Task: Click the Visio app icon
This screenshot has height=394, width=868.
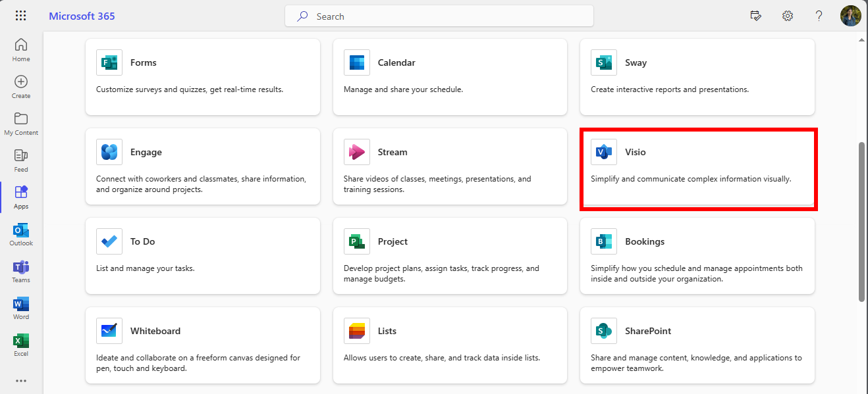Action: tap(604, 152)
